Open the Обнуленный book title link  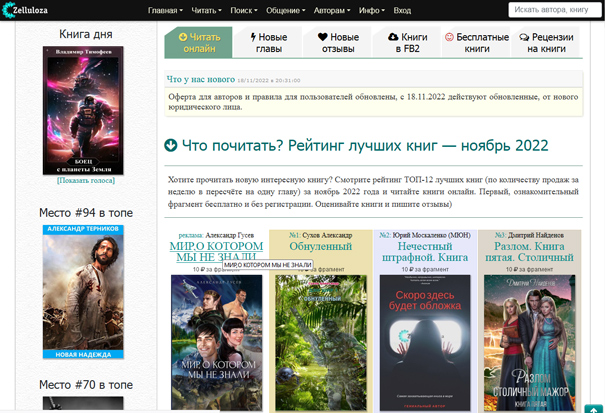click(x=321, y=246)
